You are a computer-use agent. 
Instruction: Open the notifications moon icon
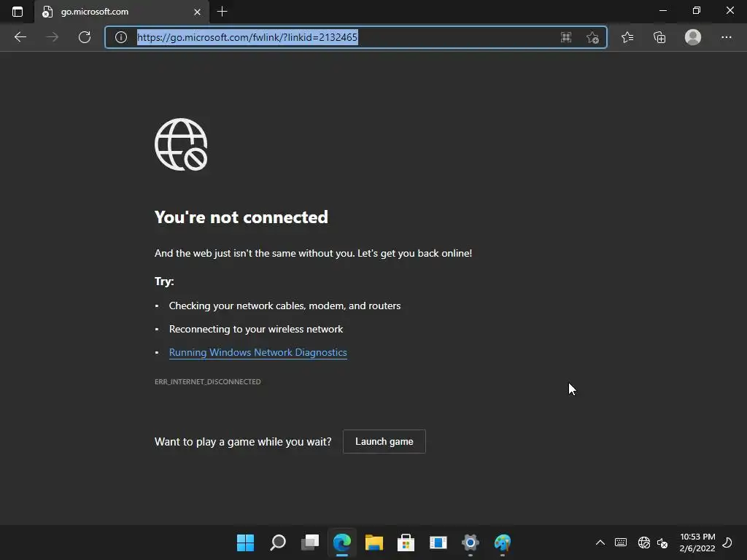pyautogui.click(x=727, y=542)
